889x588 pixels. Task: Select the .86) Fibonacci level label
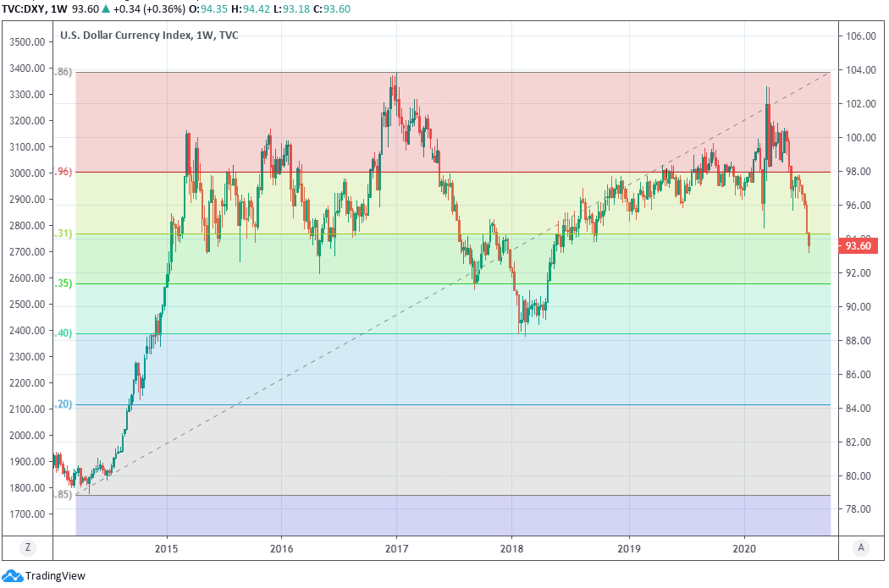tap(63, 73)
